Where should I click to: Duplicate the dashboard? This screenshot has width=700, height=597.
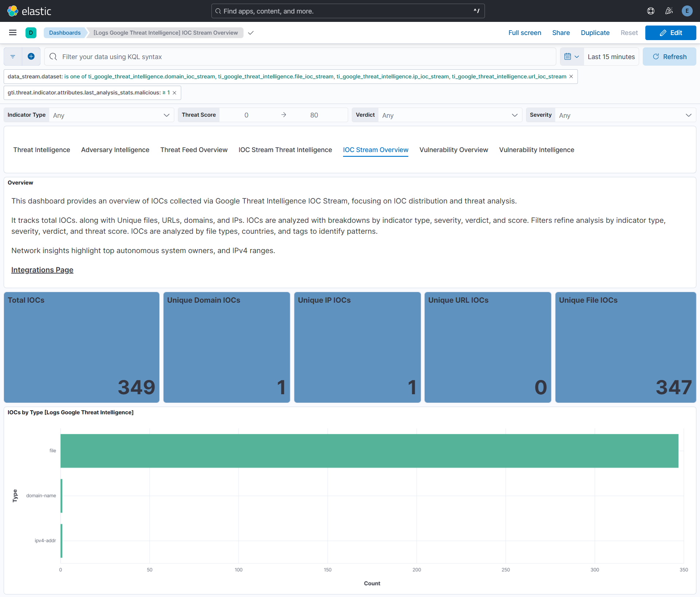point(595,33)
